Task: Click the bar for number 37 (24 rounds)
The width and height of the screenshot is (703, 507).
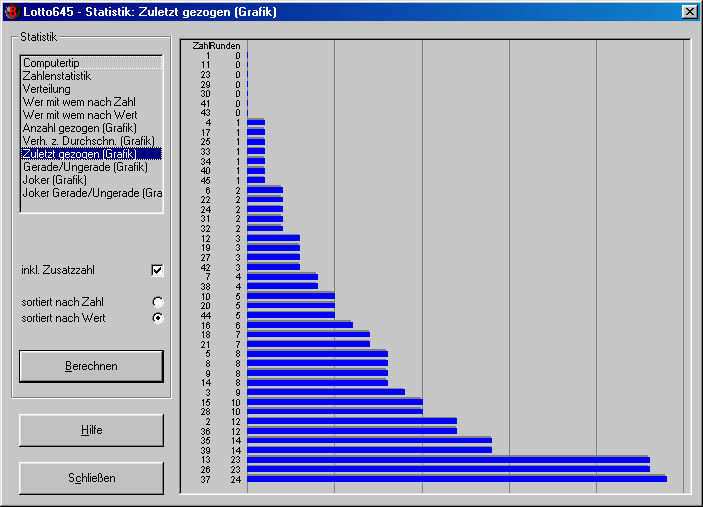Action: click(x=457, y=479)
